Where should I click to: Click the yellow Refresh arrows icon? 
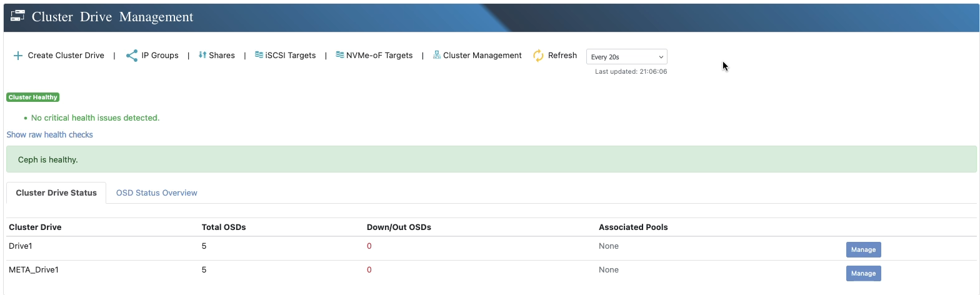(538, 56)
